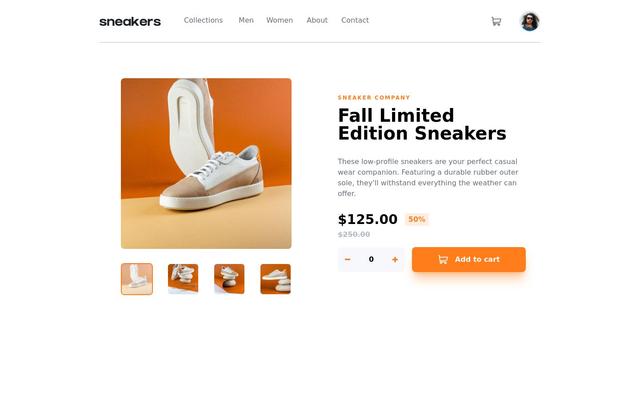
Task: Decrease quantity with the minus icon
Action: pos(347,260)
